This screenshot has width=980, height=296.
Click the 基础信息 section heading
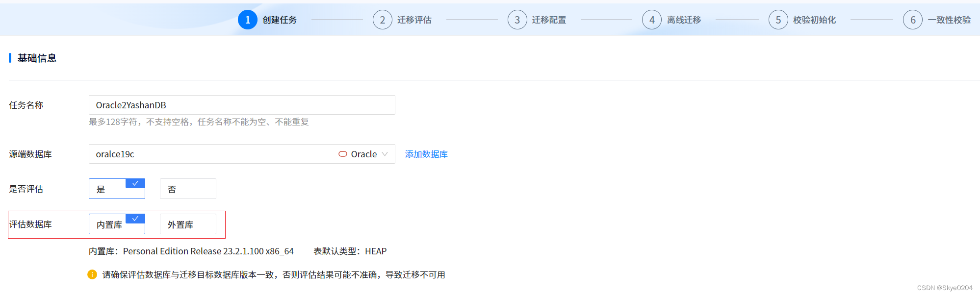pos(37,58)
